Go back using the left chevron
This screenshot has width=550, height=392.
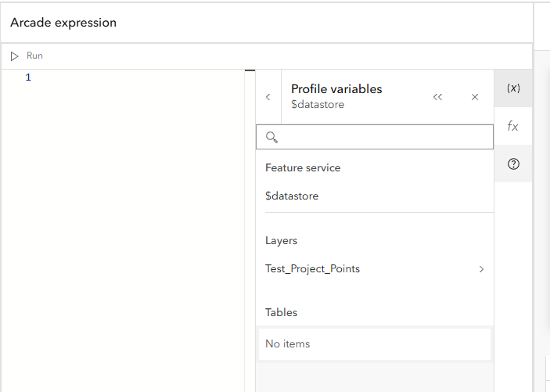[x=268, y=97]
